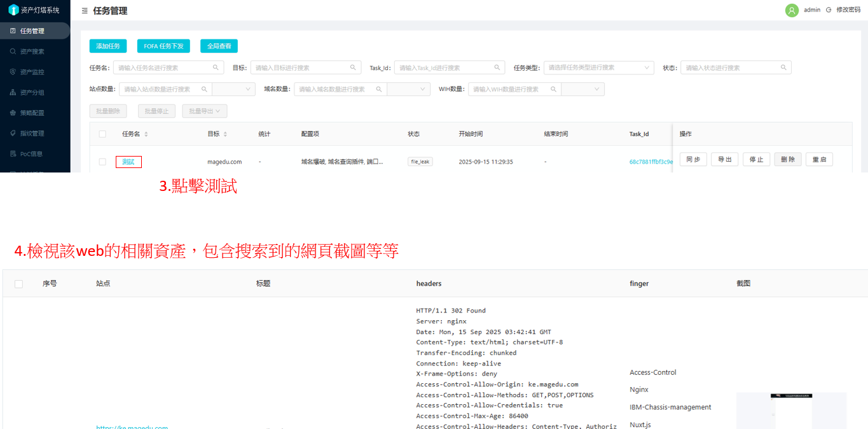Click the IBM-Chassis-management fingerprint entry
The width and height of the screenshot is (868, 429).
coord(670,407)
